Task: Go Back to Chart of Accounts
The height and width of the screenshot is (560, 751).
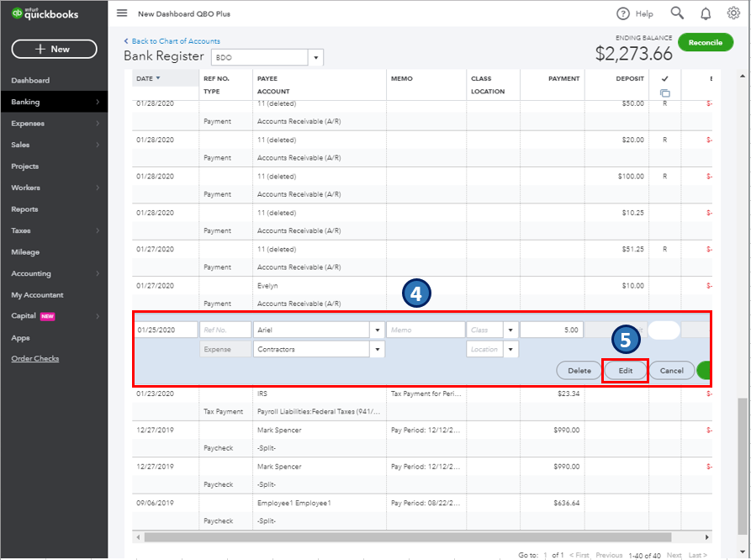Action: 172,40
